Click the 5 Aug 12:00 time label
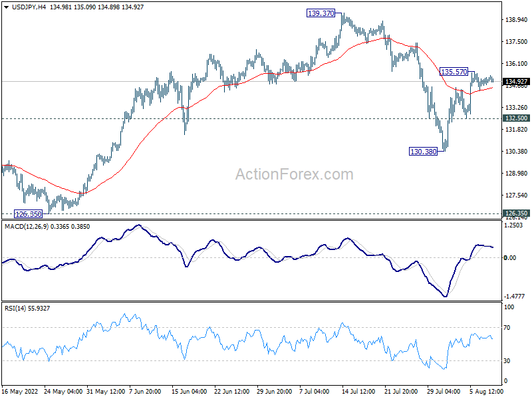Viewport: 532px width, 399px height. pos(486,391)
